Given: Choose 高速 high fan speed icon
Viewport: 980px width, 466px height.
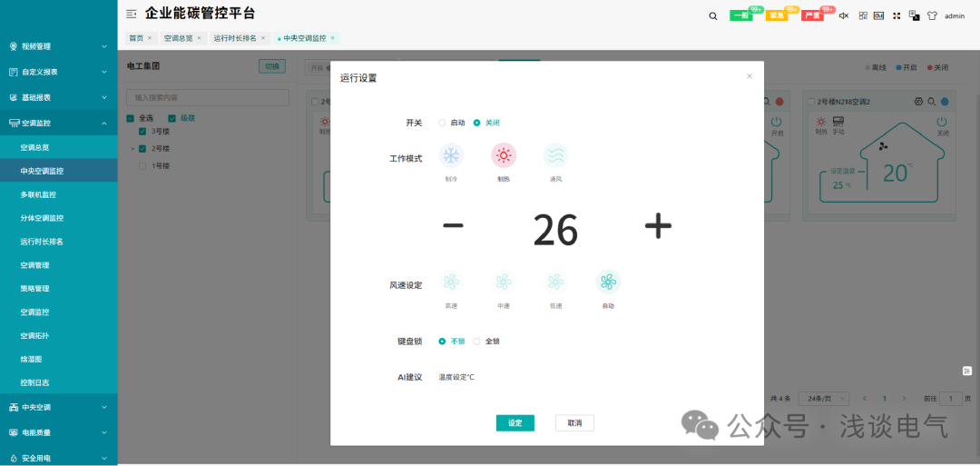Looking at the screenshot, I should 451,283.
